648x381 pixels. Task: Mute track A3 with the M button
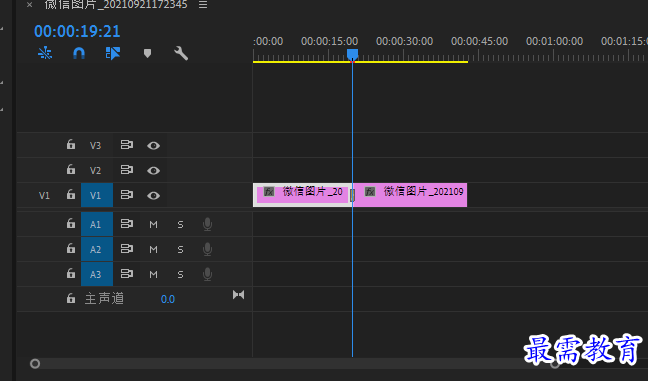tap(153, 275)
